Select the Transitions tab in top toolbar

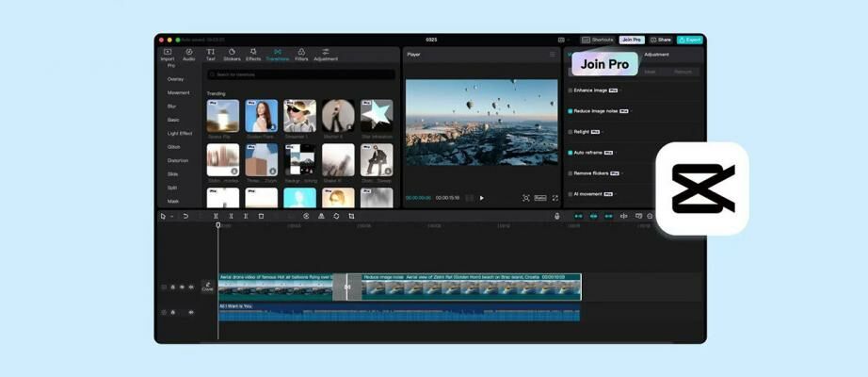(x=278, y=55)
